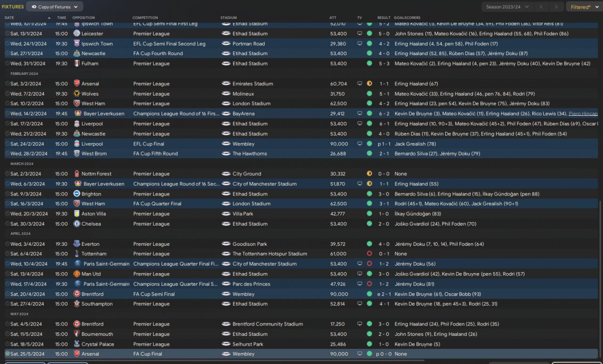The width and height of the screenshot is (603, 364).
Task: Sort fixtures by the Date column
Action: coord(9,18)
